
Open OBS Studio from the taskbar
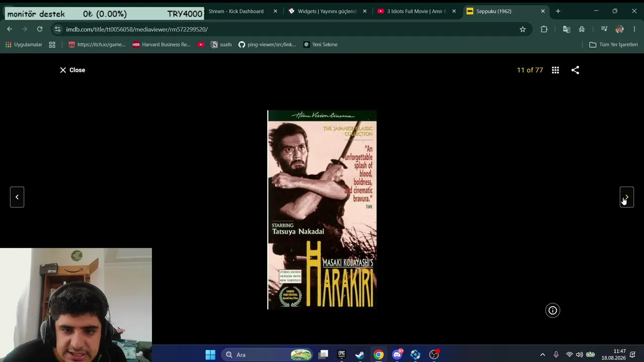434,355
